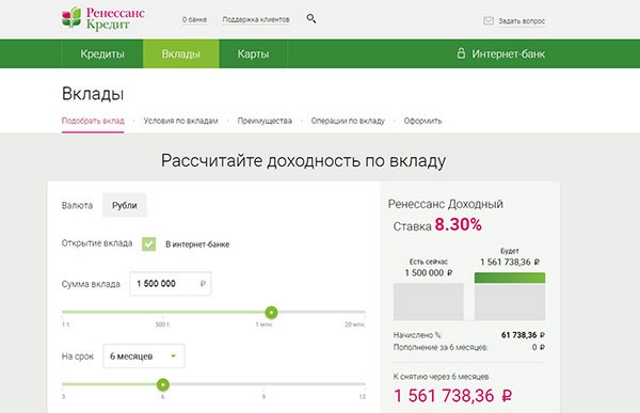Open 'Операции по вкладу' section
The image size is (640, 413).
click(347, 121)
